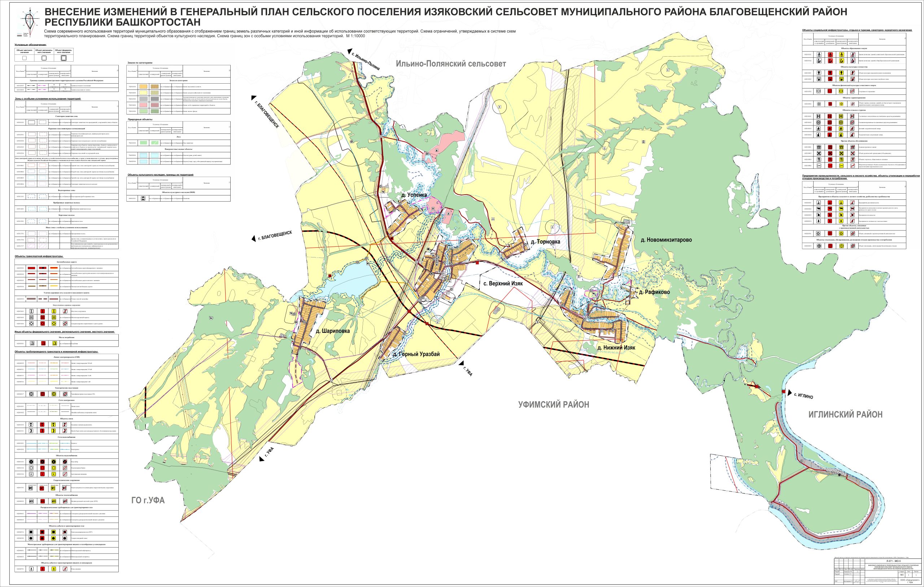Click the federal significance object square symbol
924x587 pixels.
tap(63, 58)
